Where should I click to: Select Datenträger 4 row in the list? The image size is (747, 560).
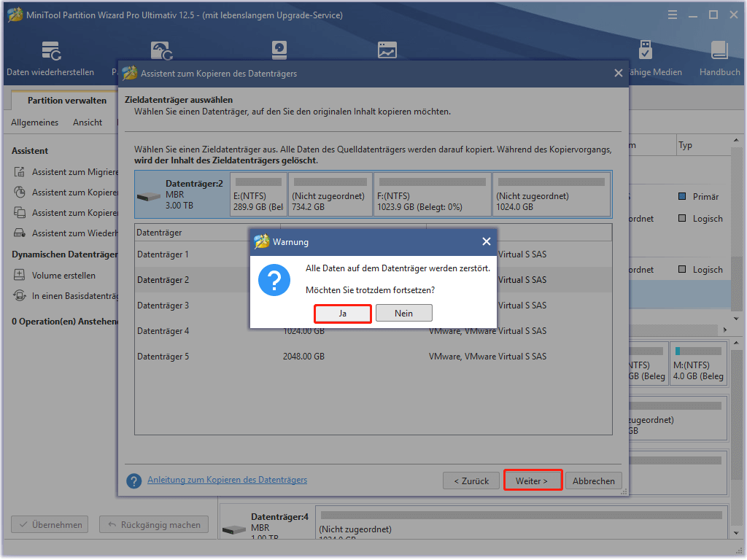pyautogui.click(x=373, y=331)
